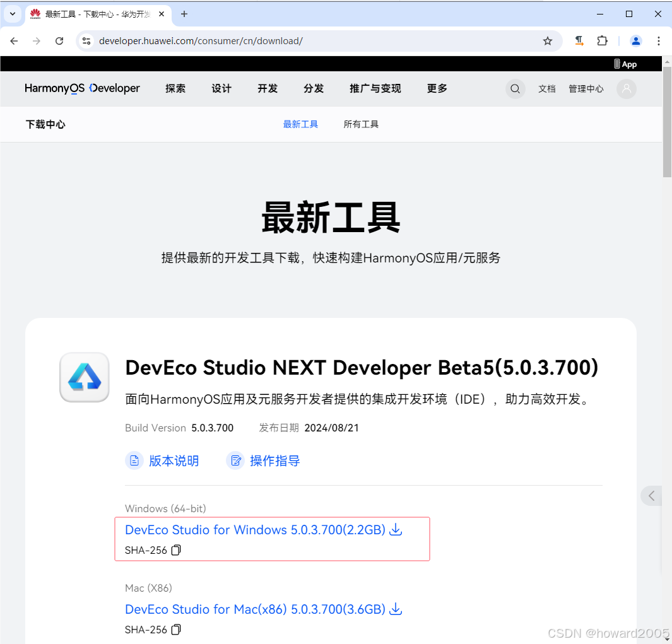Screen dimensions: 672x644
Task: Expand the side panel chevron on right edge
Action: (651, 496)
